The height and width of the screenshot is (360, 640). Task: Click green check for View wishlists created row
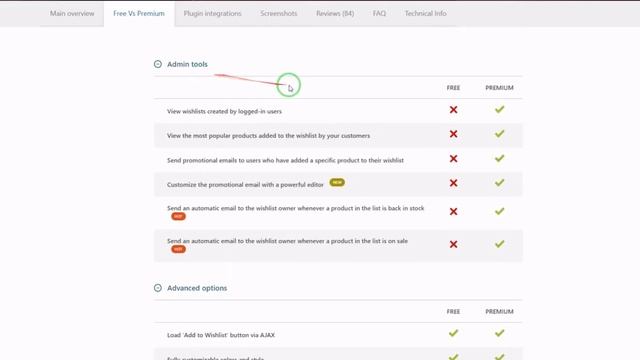tap(499, 109)
